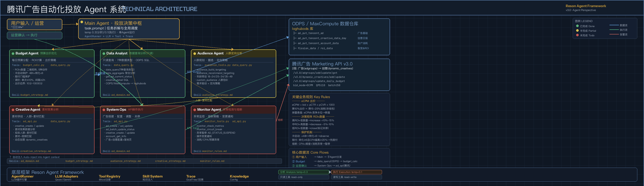Image resolution: width=644 pixels, height=186 pixels.
Task: Click the green 已完成 Done legend dot
Action: click(x=578, y=26)
